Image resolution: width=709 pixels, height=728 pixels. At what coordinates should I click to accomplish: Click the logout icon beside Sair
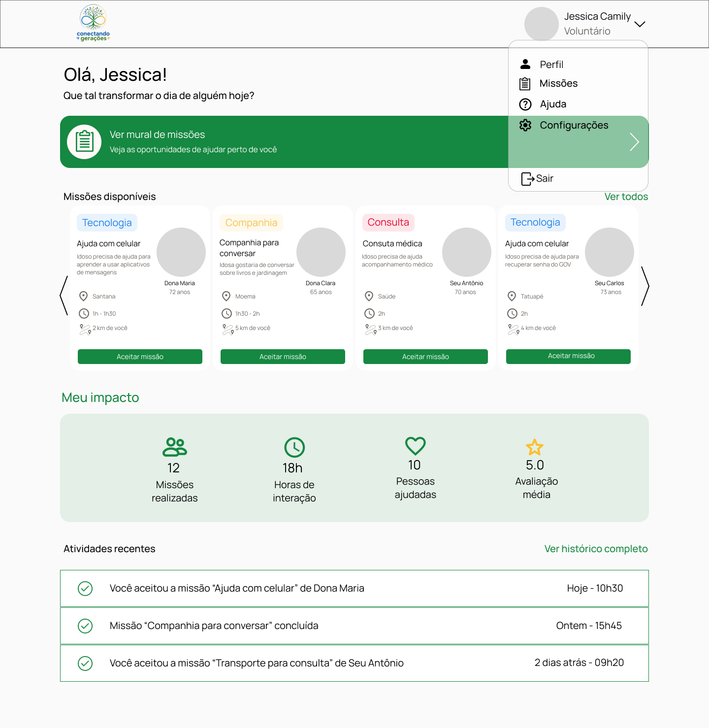528,179
